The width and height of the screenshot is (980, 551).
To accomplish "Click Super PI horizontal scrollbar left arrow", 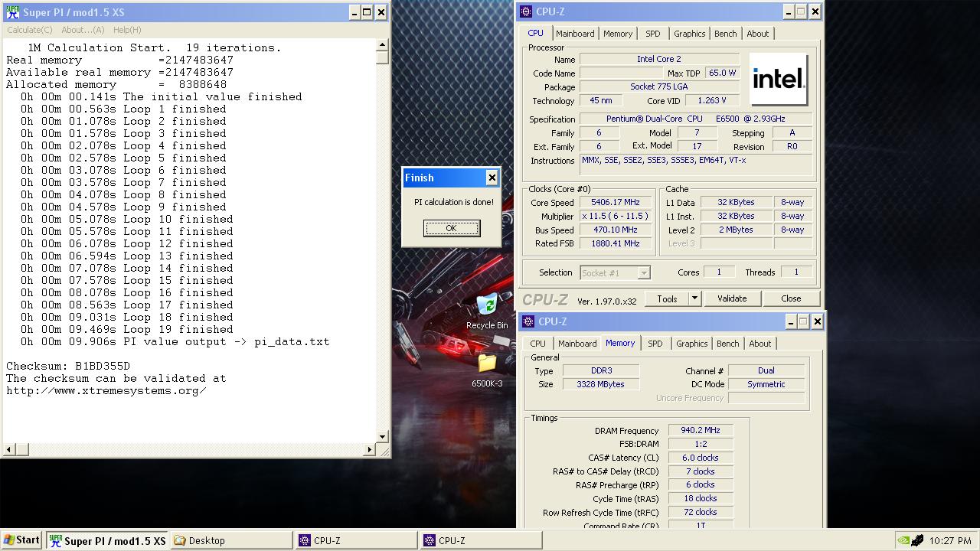I will (x=9, y=450).
